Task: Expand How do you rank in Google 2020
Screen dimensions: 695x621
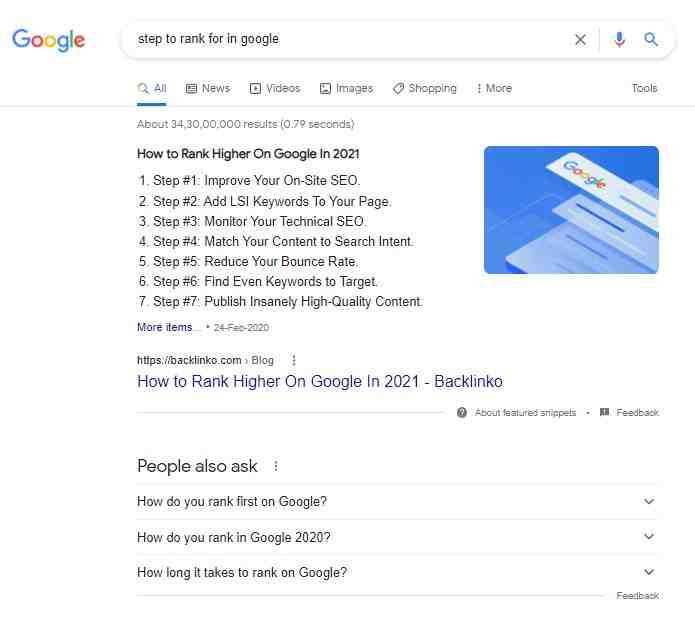Action: coord(398,537)
